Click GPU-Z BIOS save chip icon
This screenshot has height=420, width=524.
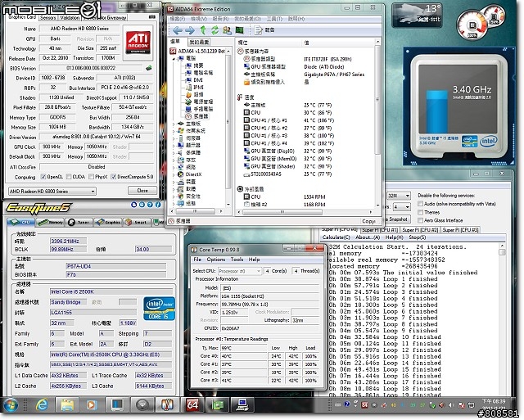click(149, 68)
